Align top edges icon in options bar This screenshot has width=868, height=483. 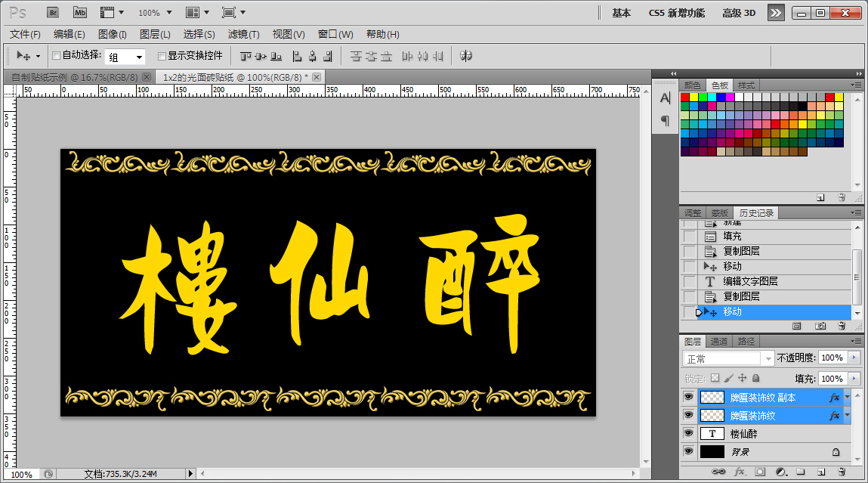(x=246, y=56)
